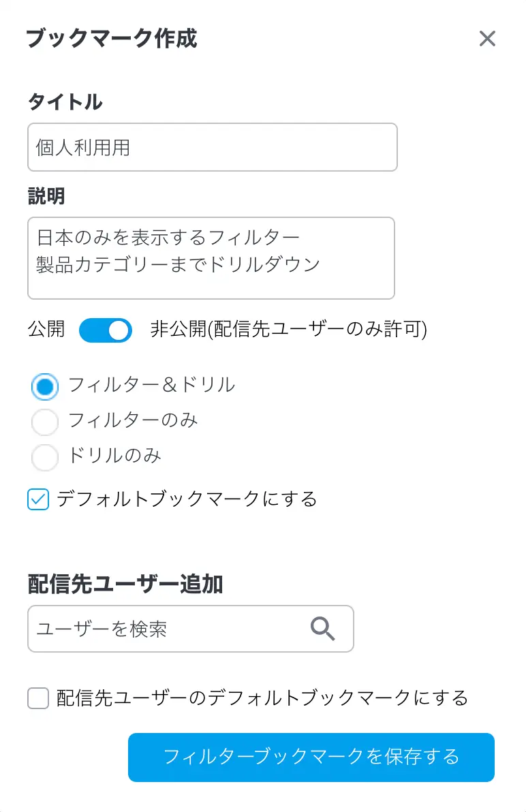Toggle the 公開/非公開 switch
Viewport: 526px width, 812px height.
[x=106, y=330]
